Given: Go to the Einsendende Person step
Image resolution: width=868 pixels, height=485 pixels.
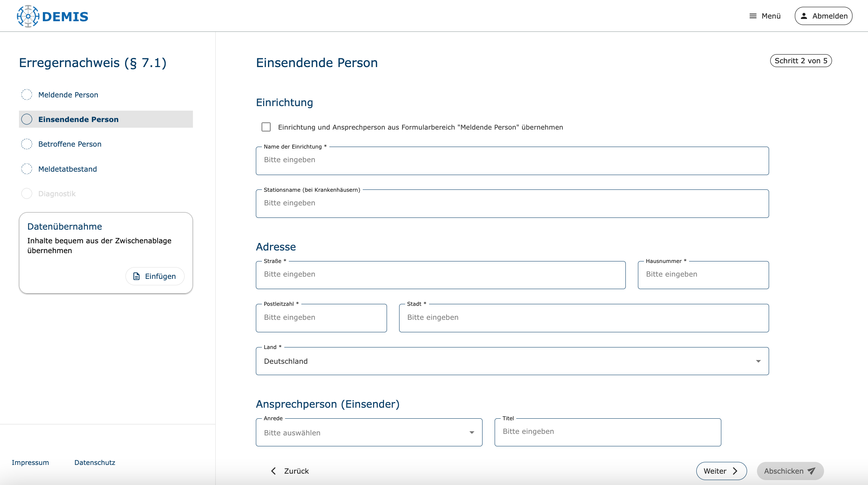Looking at the screenshot, I should click(78, 119).
